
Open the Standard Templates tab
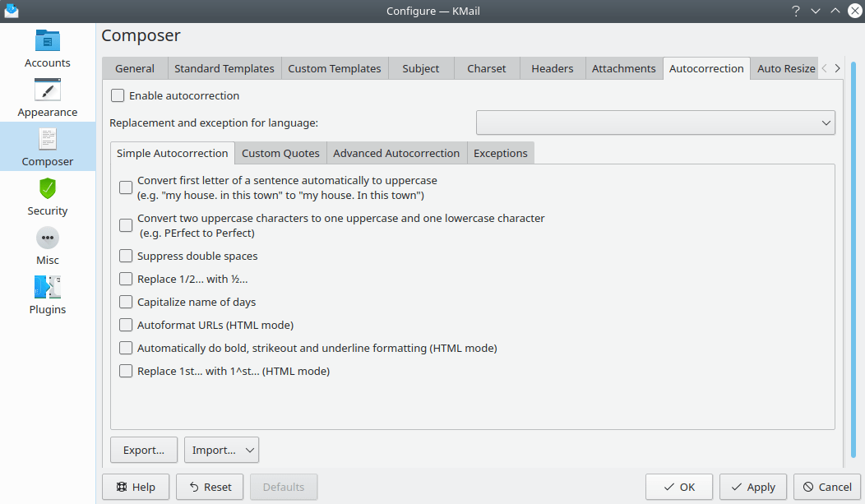tap(224, 68)
